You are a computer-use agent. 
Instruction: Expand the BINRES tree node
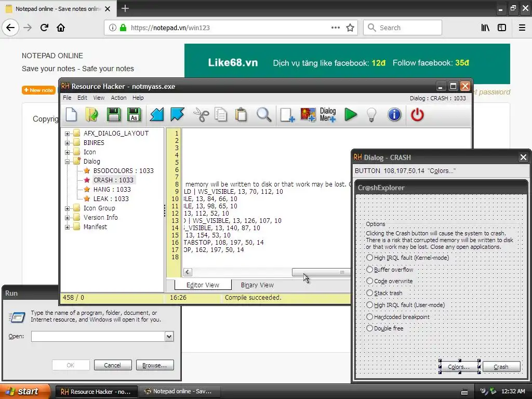pyautogui.click(x=67, y=143)
